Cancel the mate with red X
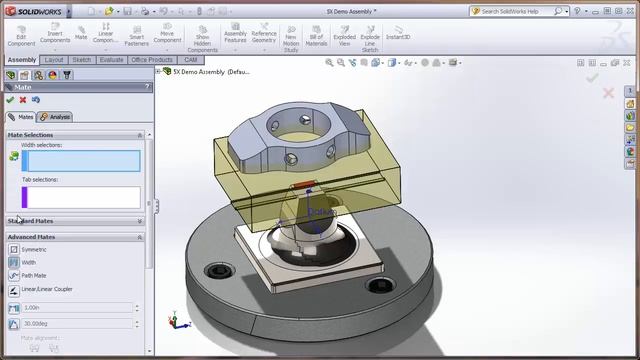640x360 pixels. (x=23, y=100)
